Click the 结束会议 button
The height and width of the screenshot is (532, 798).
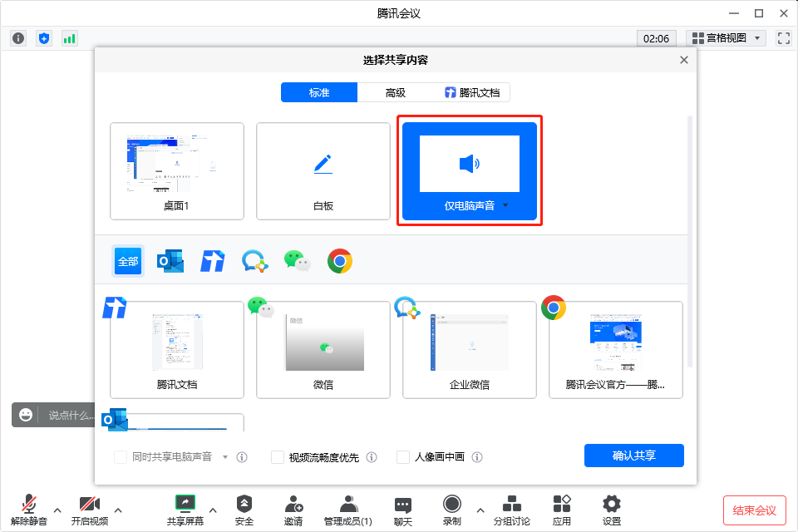pyautogui.click(x=755, y=510)
